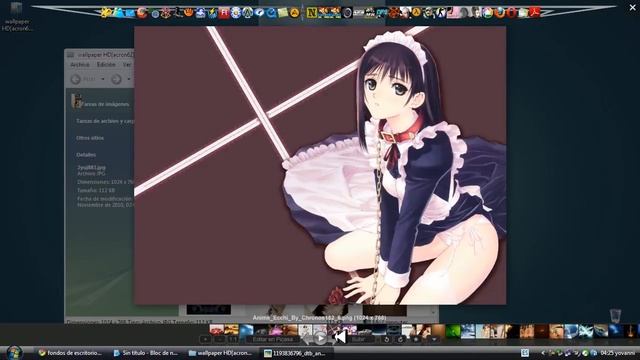
Task: Expand the Otros sitios panel
Action: (90, 138)
